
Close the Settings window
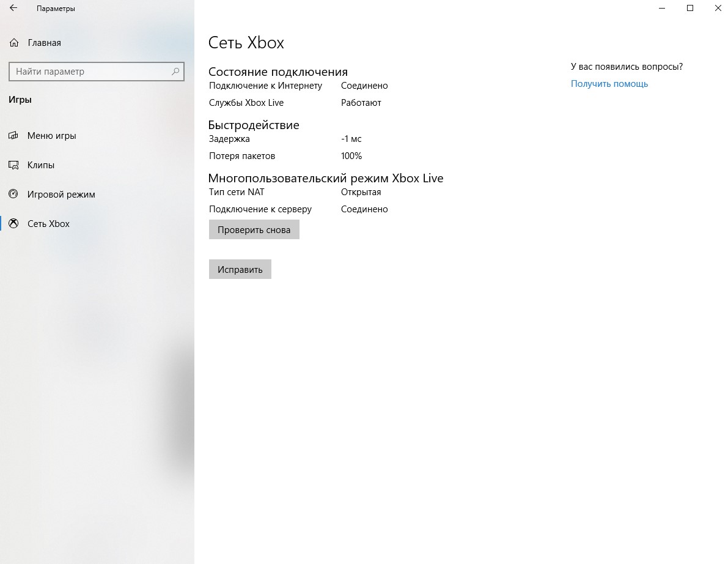718,9
